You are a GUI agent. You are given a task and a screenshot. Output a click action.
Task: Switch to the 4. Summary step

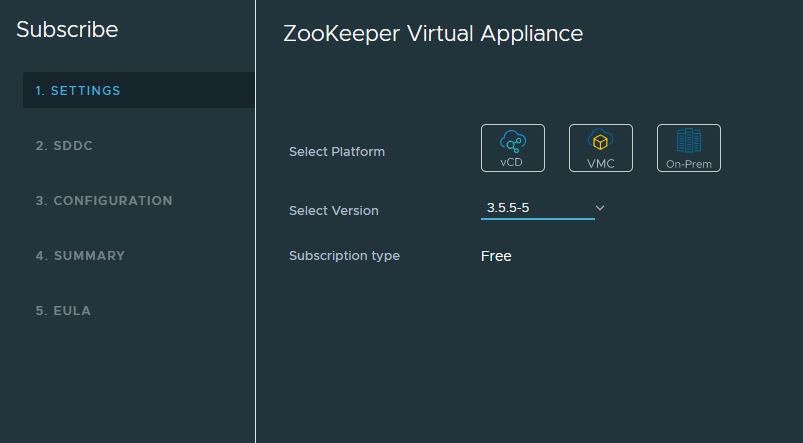point(80,255)
